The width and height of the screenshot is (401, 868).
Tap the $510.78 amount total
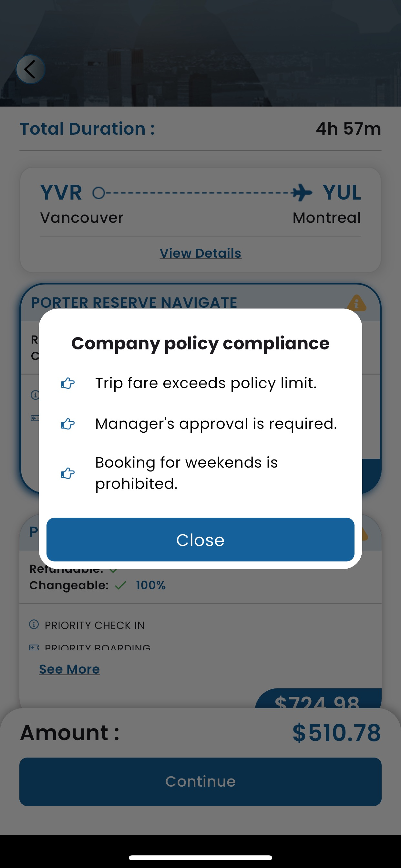click(x=336, y=733)
